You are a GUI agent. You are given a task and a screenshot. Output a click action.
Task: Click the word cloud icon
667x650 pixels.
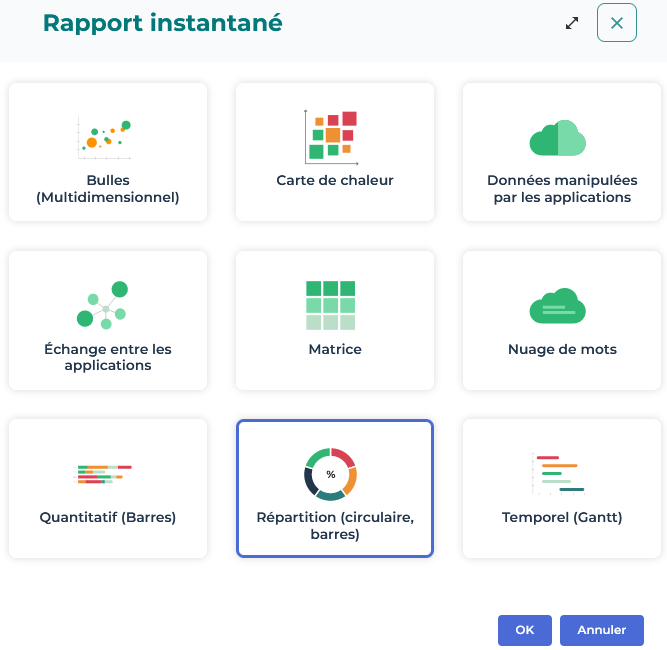(557, 306)
